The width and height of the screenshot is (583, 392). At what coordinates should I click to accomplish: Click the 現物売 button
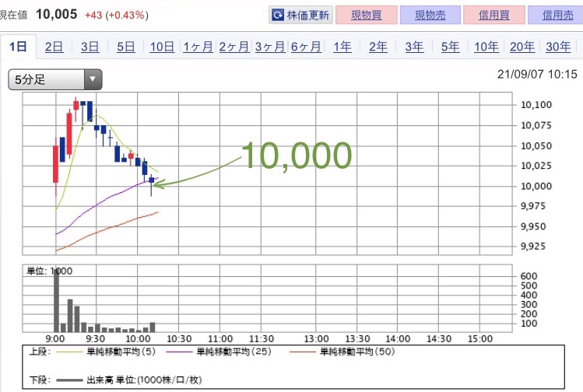(x=430, y=15)
